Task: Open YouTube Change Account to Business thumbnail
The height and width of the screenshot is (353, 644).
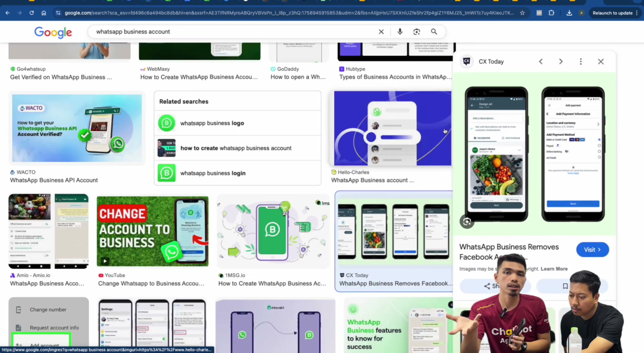Action: [x=152, y=231]
